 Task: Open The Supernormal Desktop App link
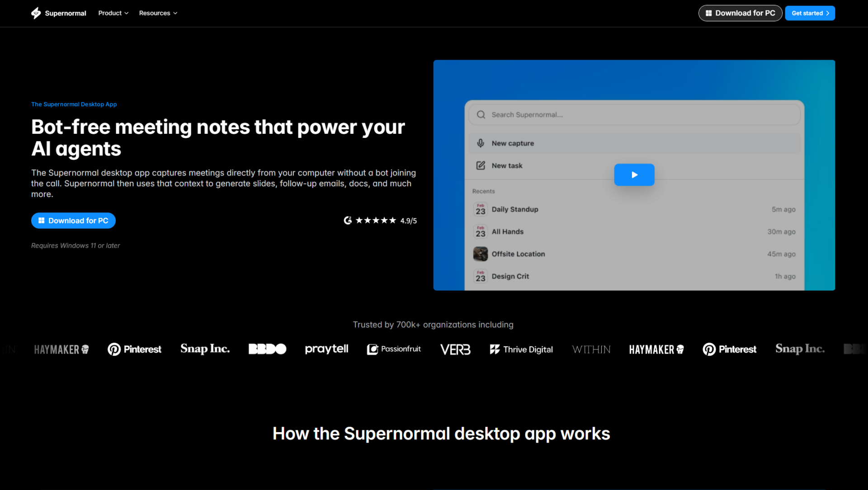[x=74, y=104]
